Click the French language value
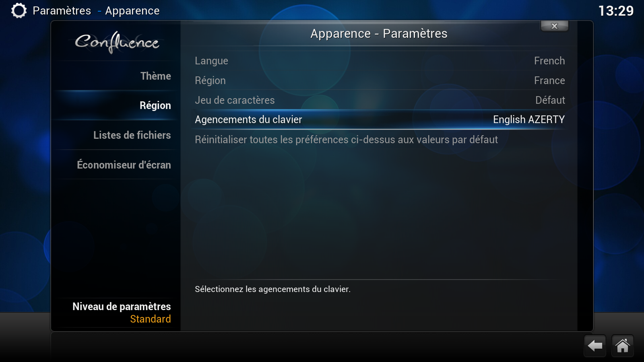 click(x=549, y=61)
